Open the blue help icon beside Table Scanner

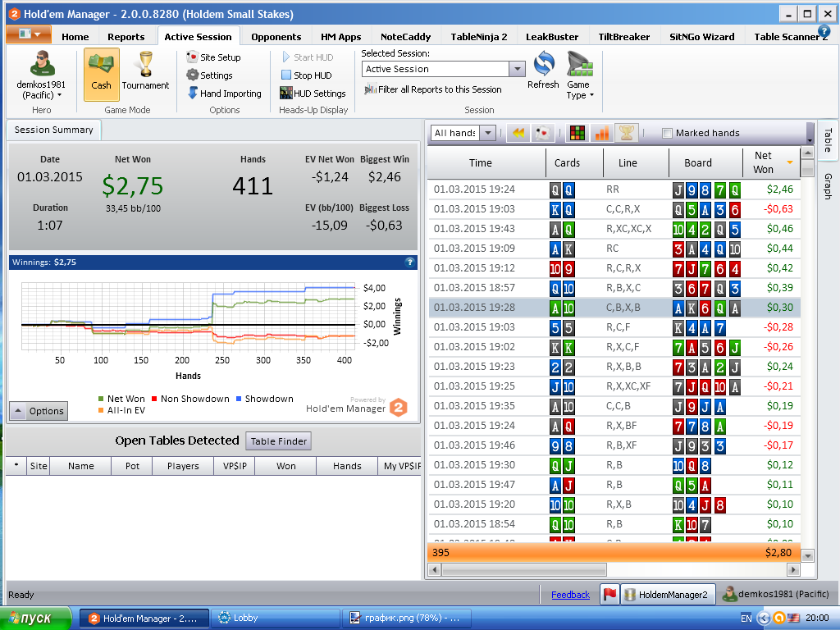point(824,31)
